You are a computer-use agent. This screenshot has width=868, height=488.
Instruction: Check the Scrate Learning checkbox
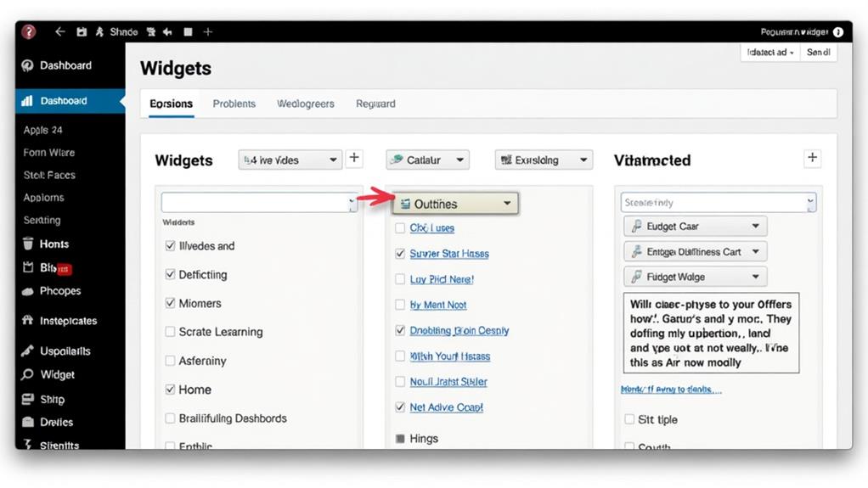tap(170, 332)
